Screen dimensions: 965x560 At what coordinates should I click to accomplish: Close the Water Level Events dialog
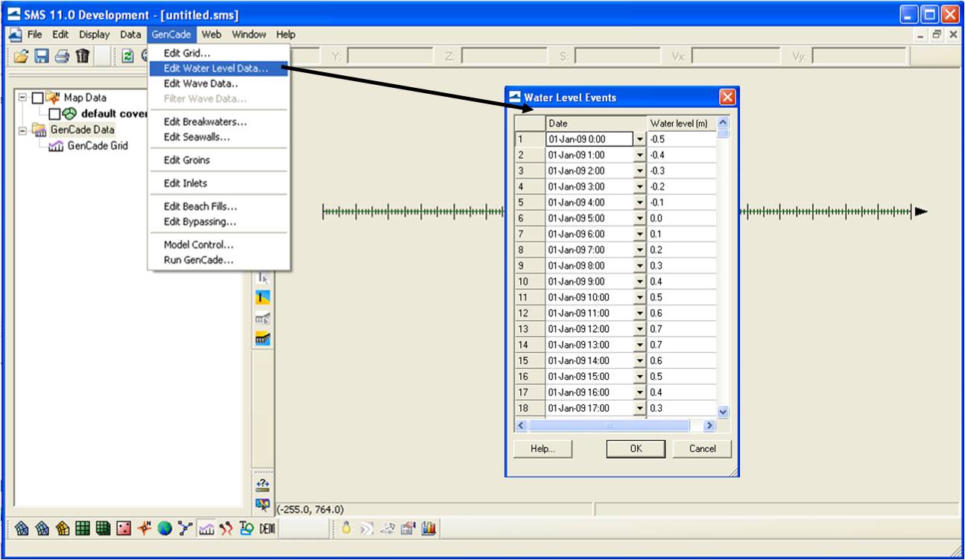point(727,98)
